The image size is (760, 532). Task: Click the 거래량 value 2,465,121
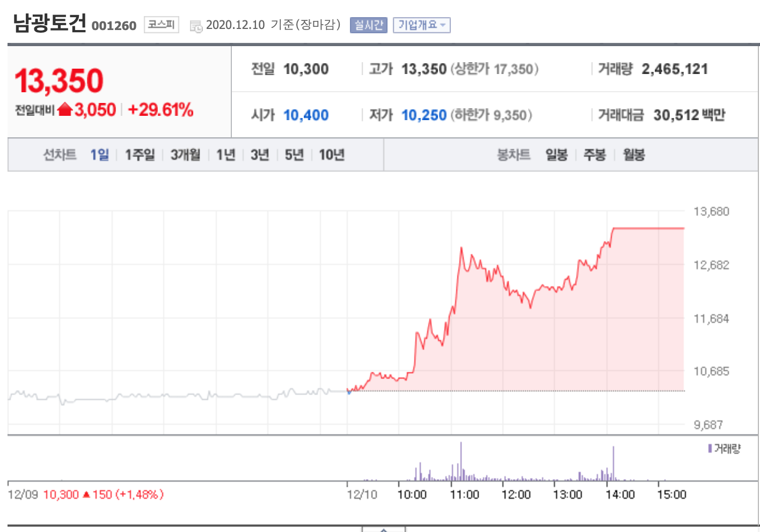click(675, 69)
